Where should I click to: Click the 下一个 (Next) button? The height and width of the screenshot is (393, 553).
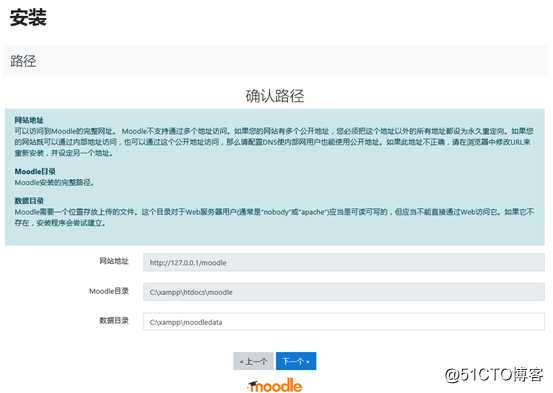pos(296,361)
